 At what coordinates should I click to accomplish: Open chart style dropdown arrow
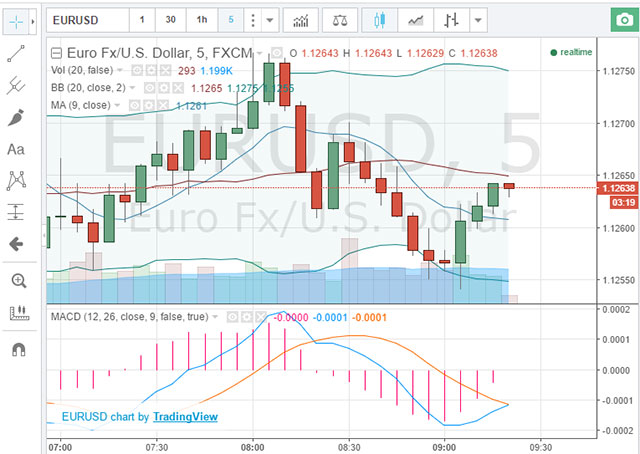(478, 20)
